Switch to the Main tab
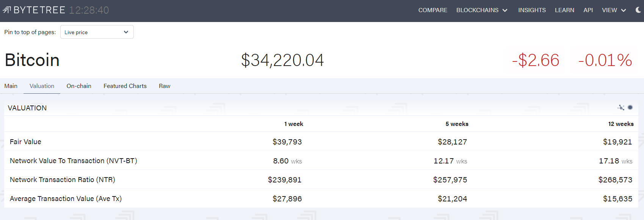Viewport: 644px width, 220px height. coord(11,86)
